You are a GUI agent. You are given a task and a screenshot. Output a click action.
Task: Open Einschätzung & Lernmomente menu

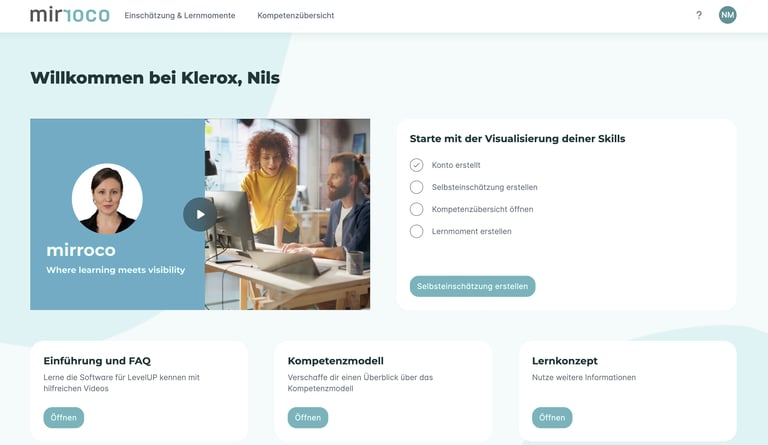click(180, 16)
